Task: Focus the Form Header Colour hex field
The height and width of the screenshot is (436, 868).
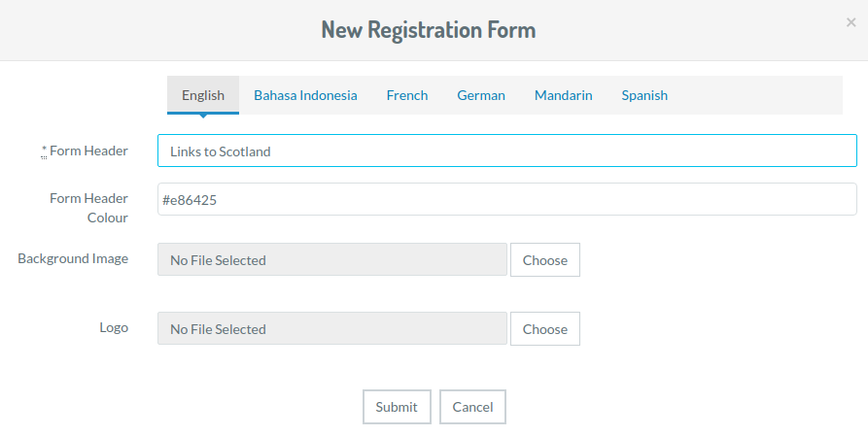Action: point(506,199)
